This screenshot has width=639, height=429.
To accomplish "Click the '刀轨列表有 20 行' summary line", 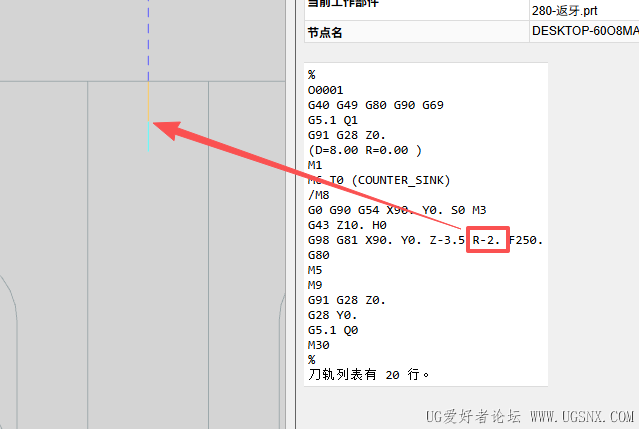I will coord(369,374).
